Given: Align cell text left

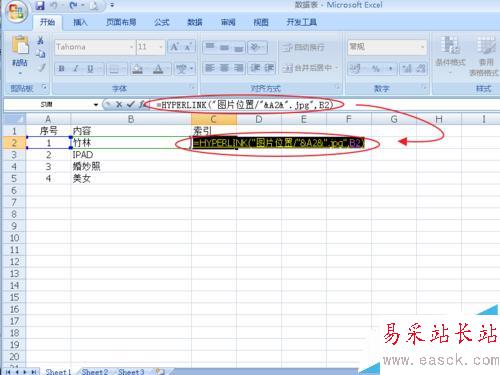Looking at the screenshot, I should pos(210,69).
